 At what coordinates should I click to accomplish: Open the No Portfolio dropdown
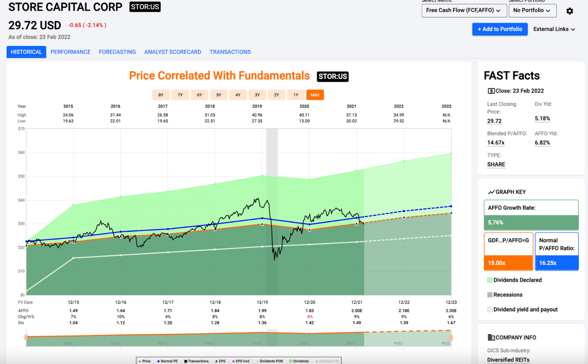point(532,10)
